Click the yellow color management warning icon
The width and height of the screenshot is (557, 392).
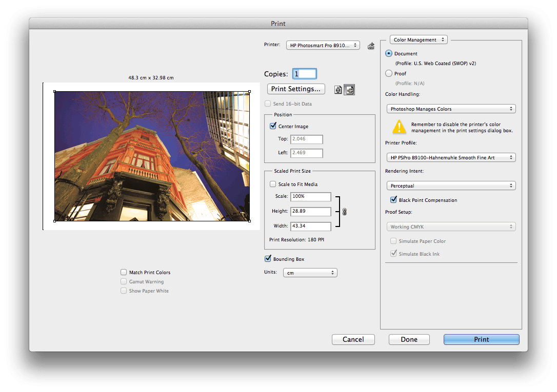click(399, 127)
